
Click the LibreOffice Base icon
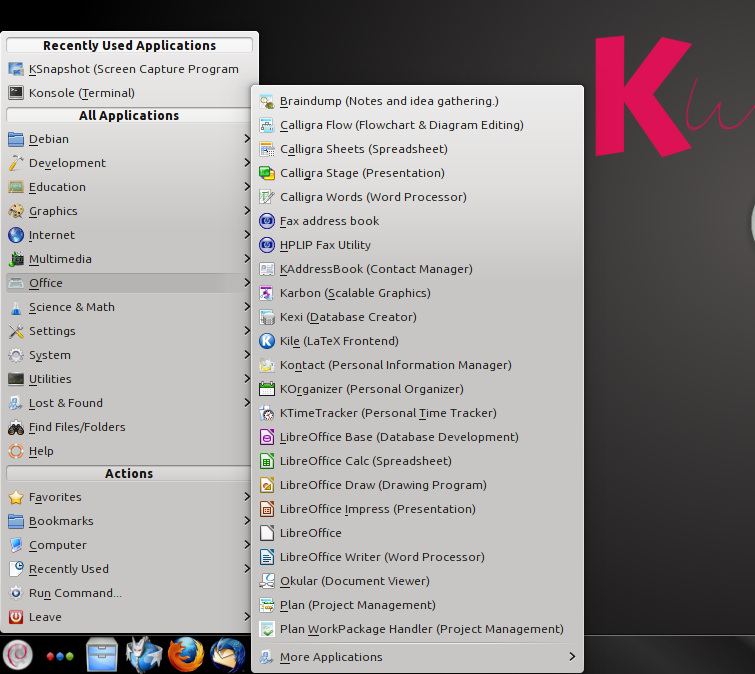tap(267, 437)
